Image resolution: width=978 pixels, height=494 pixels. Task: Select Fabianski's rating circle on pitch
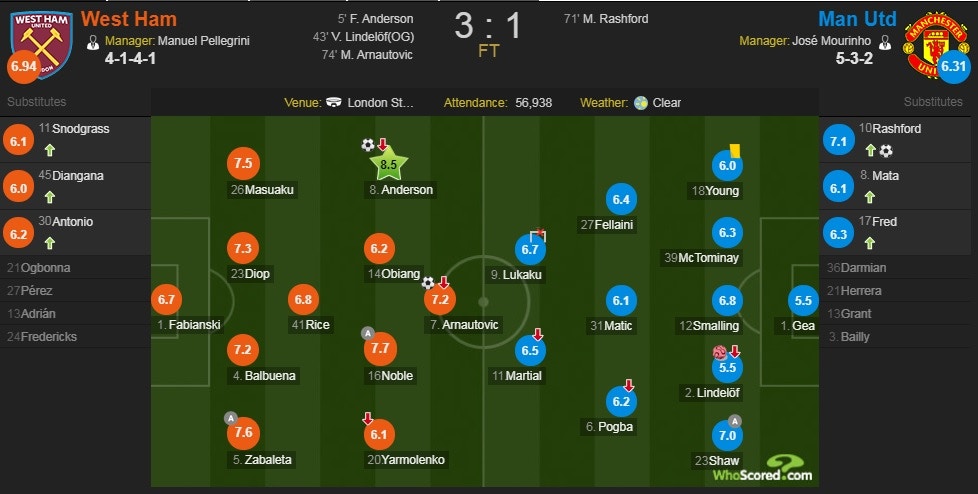[169, 299]
